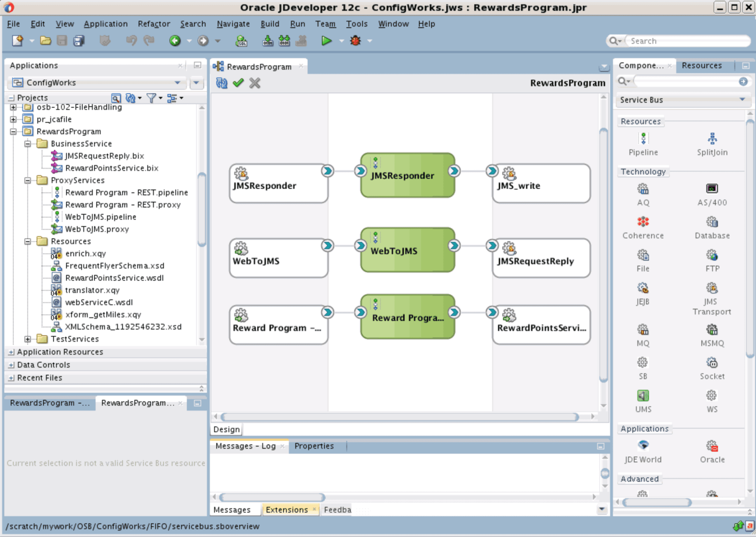Click the filter icon in the Projects panel
This screenshot has width=756, height=537.
(151, 98)
